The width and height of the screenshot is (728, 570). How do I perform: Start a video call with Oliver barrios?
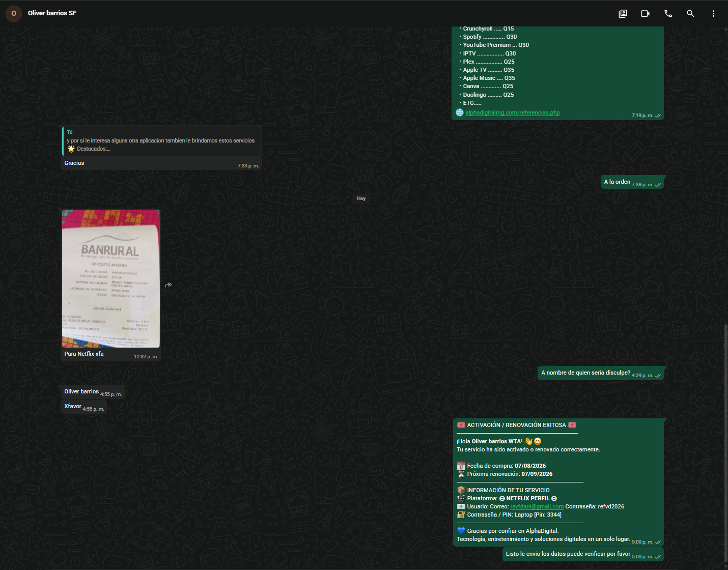pyautogui.click(x=646, y=14)
